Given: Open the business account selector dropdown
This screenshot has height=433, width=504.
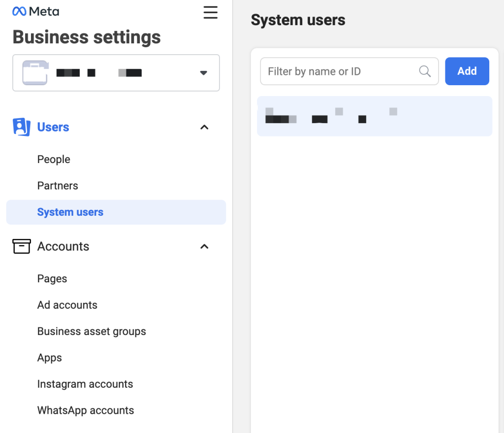Looking at the screenshot, I should pos(116,73).
